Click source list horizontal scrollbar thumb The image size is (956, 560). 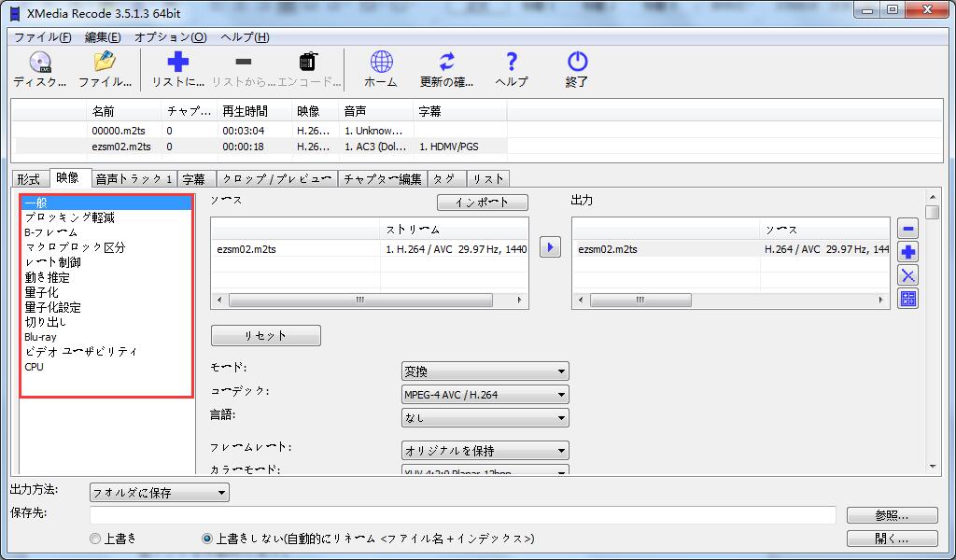tap(360, 300)
